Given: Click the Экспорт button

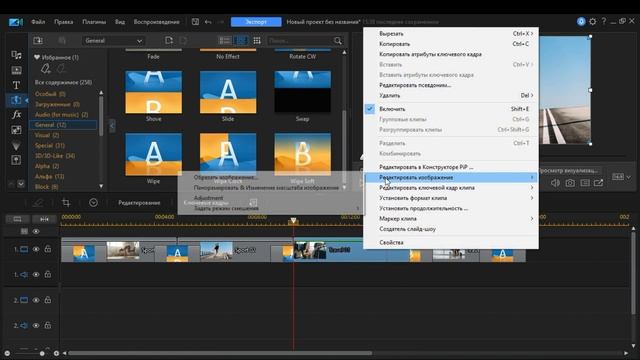Looking at the screenshot, I should 256,22.
